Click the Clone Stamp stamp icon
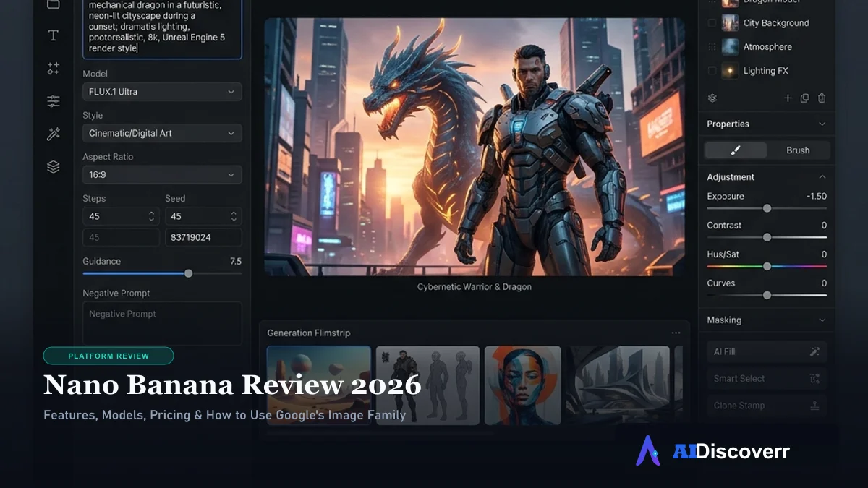Screen dimensions: 868x488 (814, 406)
